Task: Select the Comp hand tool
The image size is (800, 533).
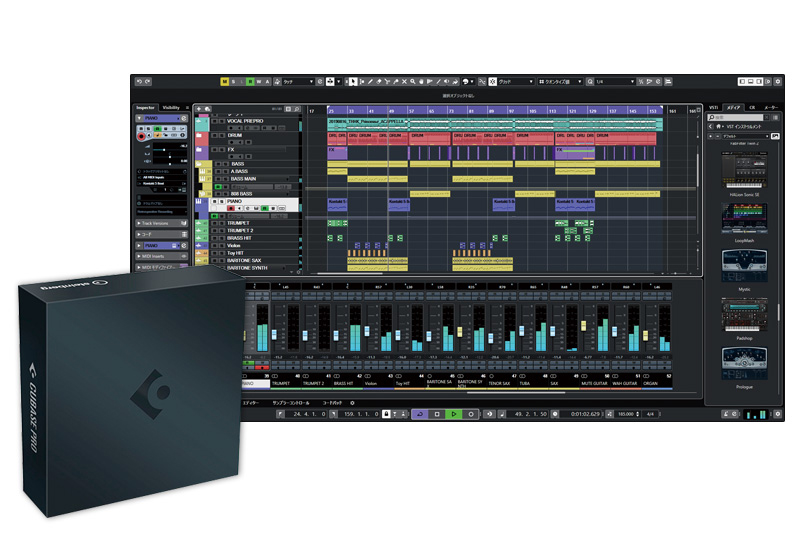Action: 421,82
